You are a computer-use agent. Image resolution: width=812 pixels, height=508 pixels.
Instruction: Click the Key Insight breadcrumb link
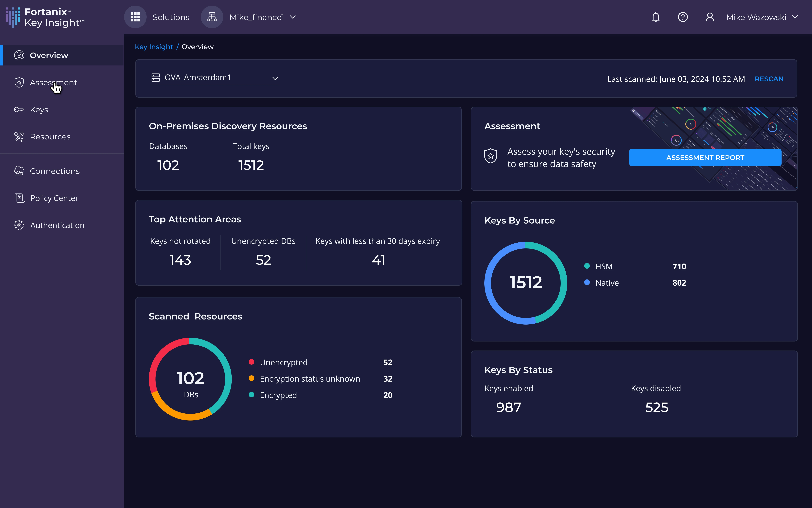(x=154, y=47)
